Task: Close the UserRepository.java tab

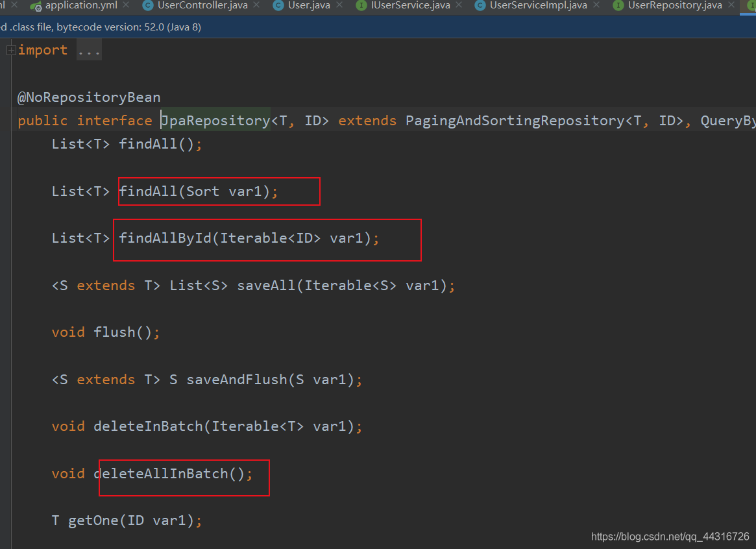Action: point(731,5)
